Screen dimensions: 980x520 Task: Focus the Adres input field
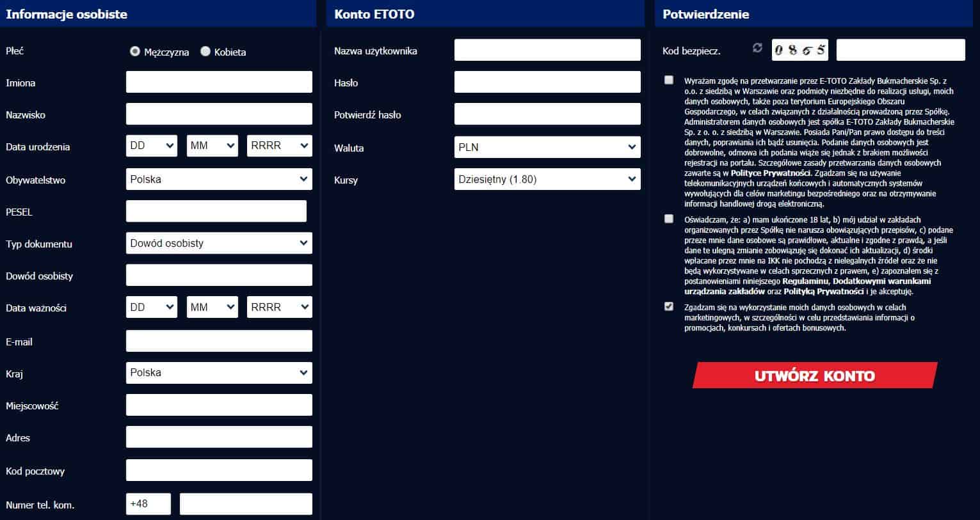219,437
